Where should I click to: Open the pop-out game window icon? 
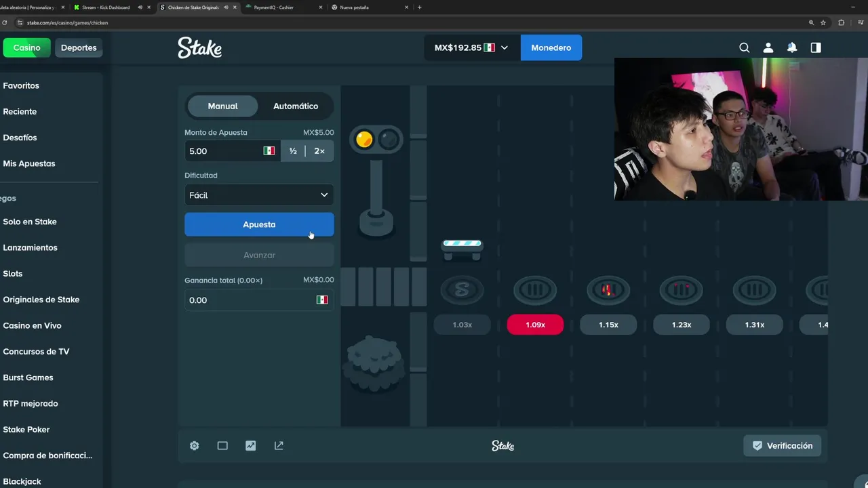(279, 445)
